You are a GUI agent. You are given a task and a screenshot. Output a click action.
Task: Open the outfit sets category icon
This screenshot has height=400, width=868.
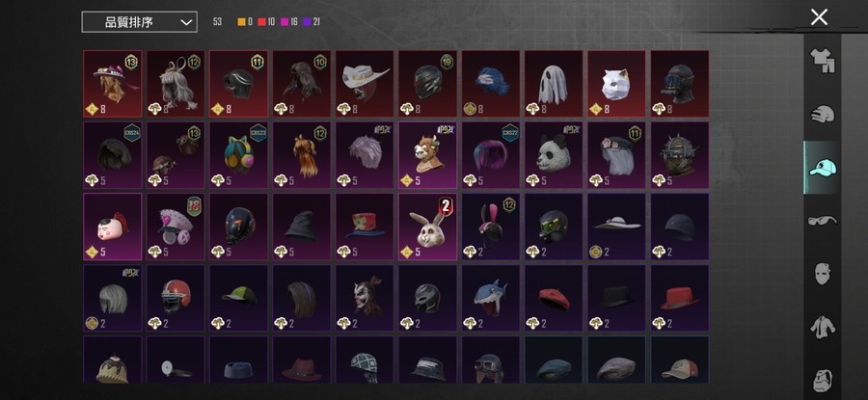pyautogui.click(x=822, y=61)
